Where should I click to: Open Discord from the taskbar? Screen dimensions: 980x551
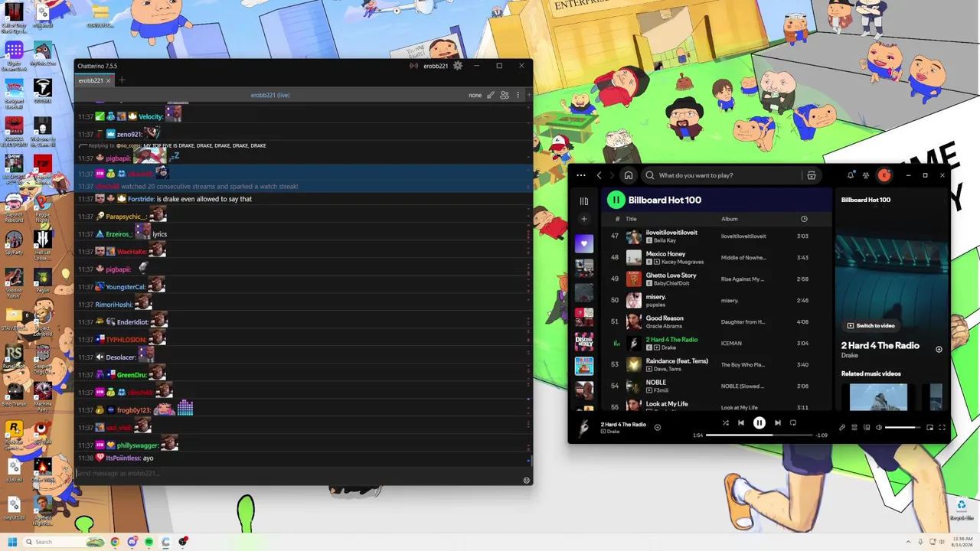[132, 542]
